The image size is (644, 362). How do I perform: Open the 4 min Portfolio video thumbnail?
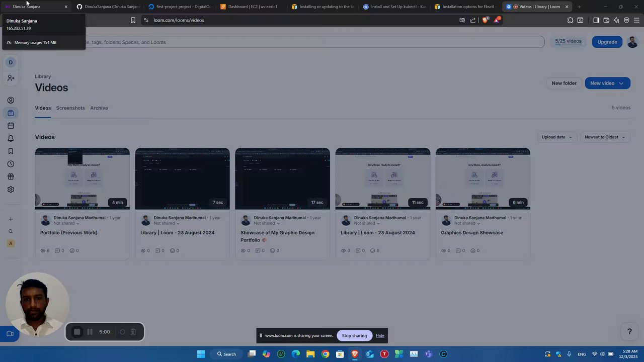(x=82, y=178)
